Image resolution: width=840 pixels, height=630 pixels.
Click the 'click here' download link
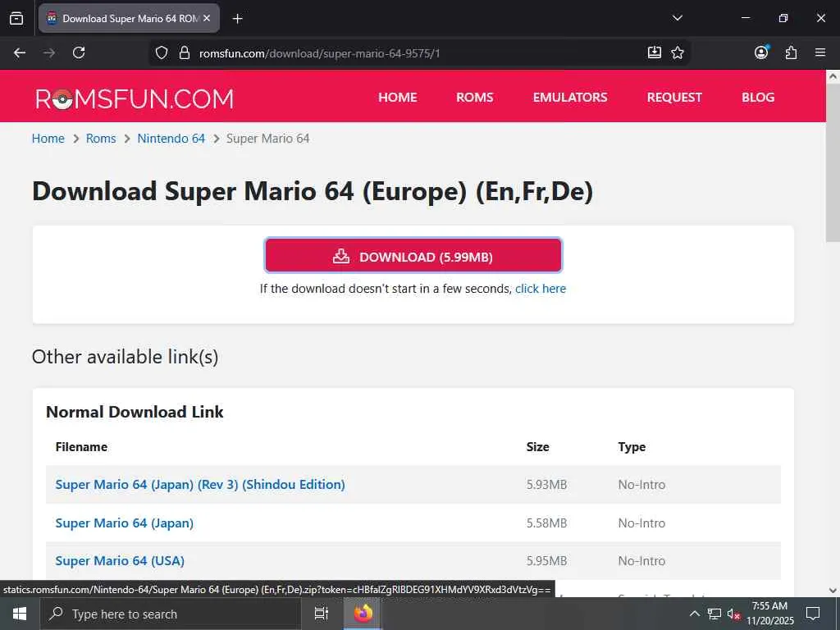[541, 289]
